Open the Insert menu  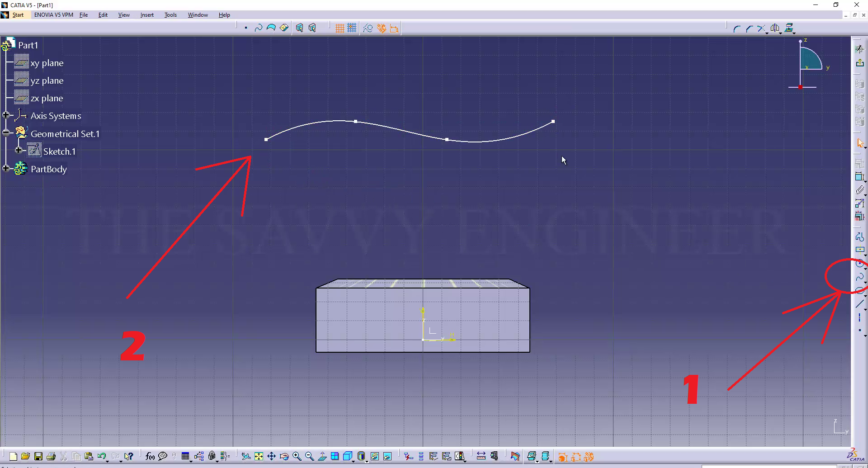pos(147,15)
